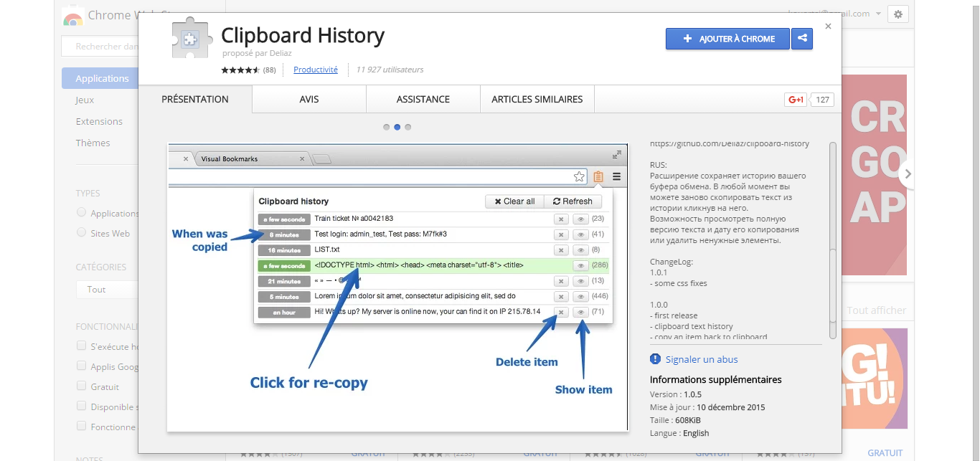Toggle the Applis Google checkbox
The width and height of the screenshot is (980, 461).
[81, 366]
